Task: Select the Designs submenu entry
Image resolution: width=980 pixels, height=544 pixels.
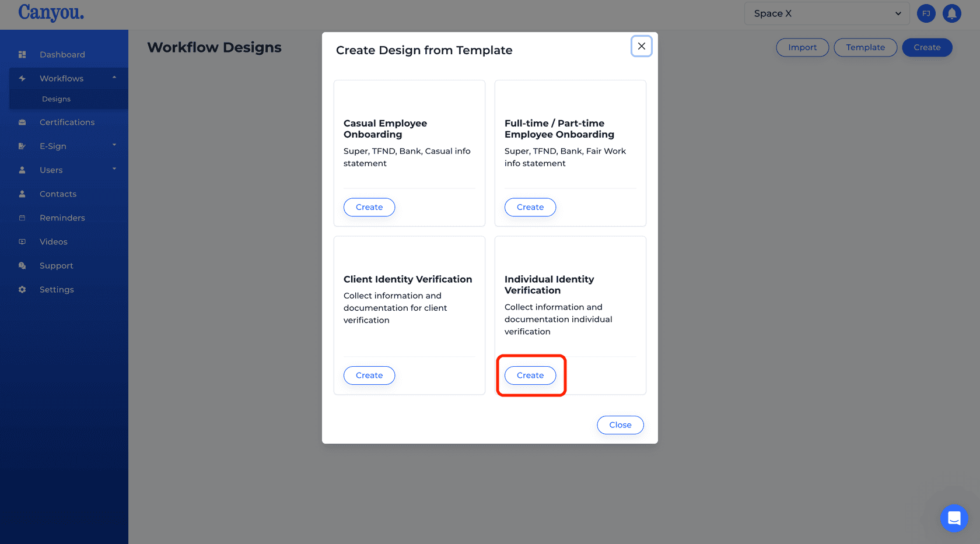Action: pyautogui.click(x=56, y=99)
